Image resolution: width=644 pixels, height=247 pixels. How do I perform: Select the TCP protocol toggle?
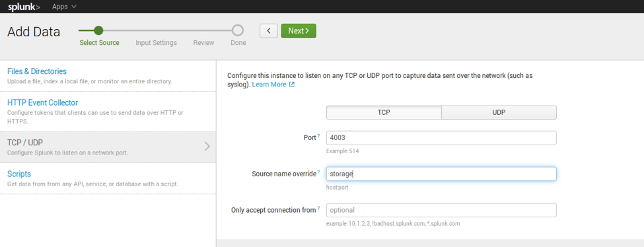coord(384,113)
